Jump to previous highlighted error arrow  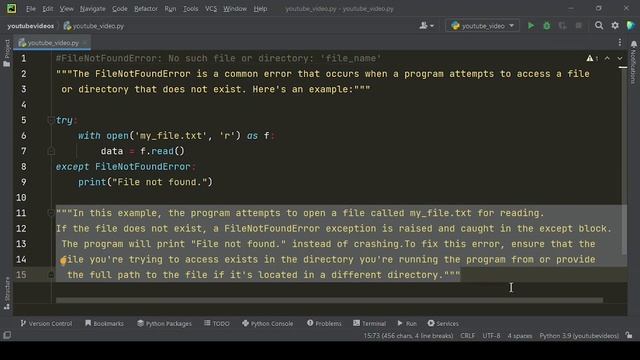click(607, 58)
